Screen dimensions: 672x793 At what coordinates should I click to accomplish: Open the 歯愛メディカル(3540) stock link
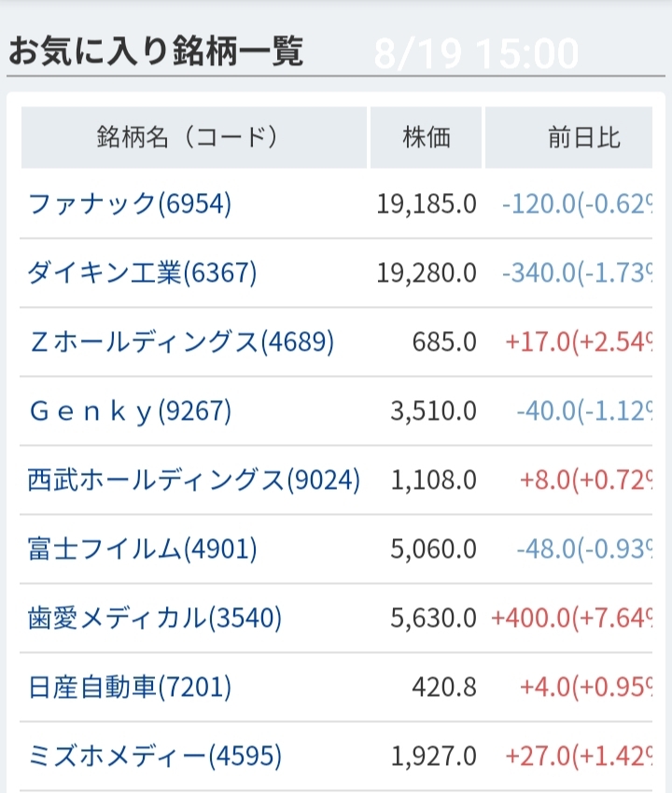pos(155,618)
